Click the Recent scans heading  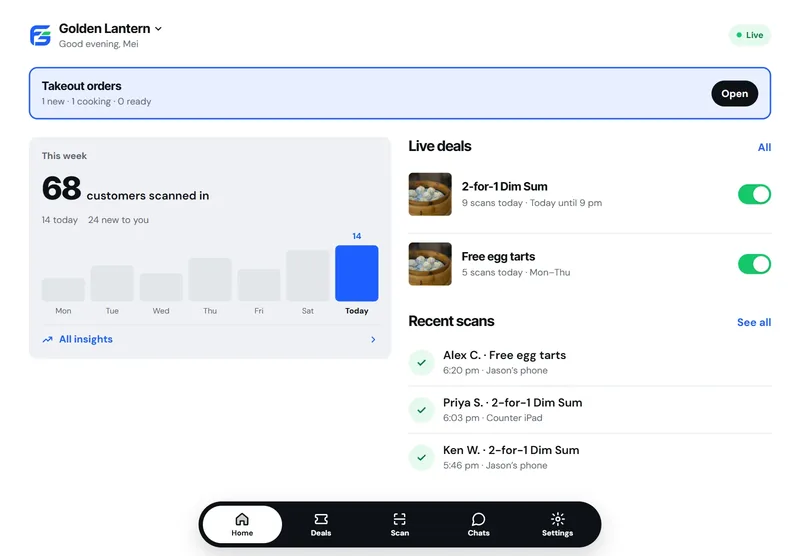(451, 321)
